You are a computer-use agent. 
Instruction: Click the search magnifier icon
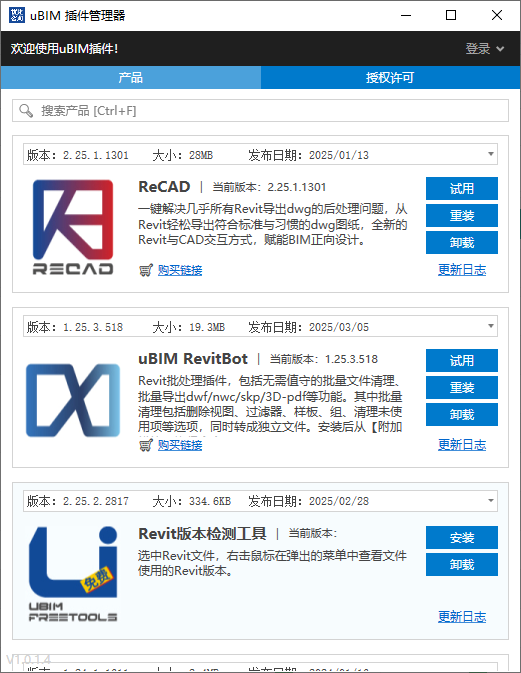(x=26, y=111)
